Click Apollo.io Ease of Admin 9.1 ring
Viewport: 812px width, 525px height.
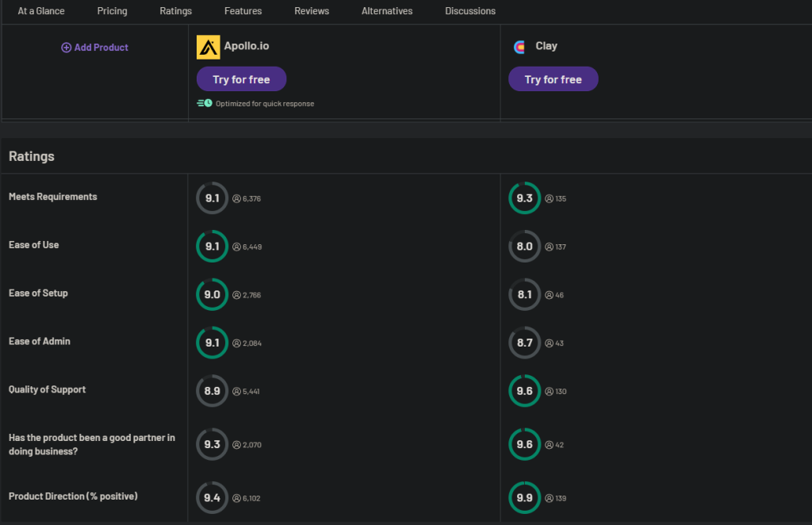(x=213, y=343)
